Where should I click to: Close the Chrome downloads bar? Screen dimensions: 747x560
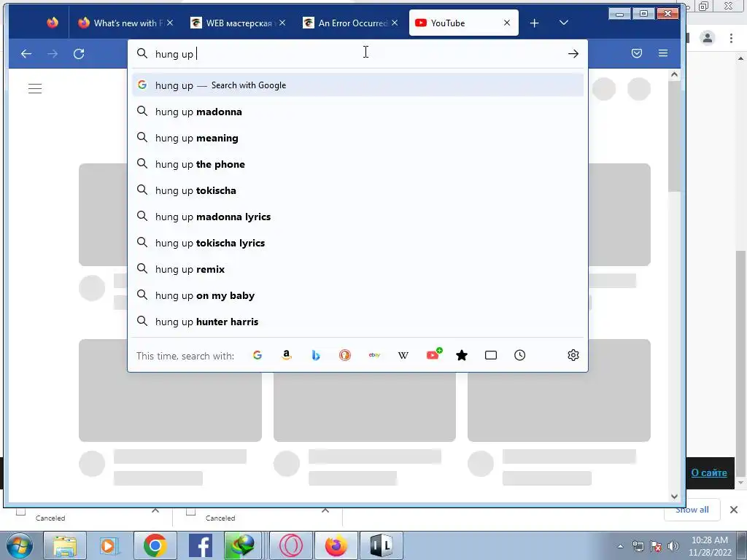coord(734,510)
